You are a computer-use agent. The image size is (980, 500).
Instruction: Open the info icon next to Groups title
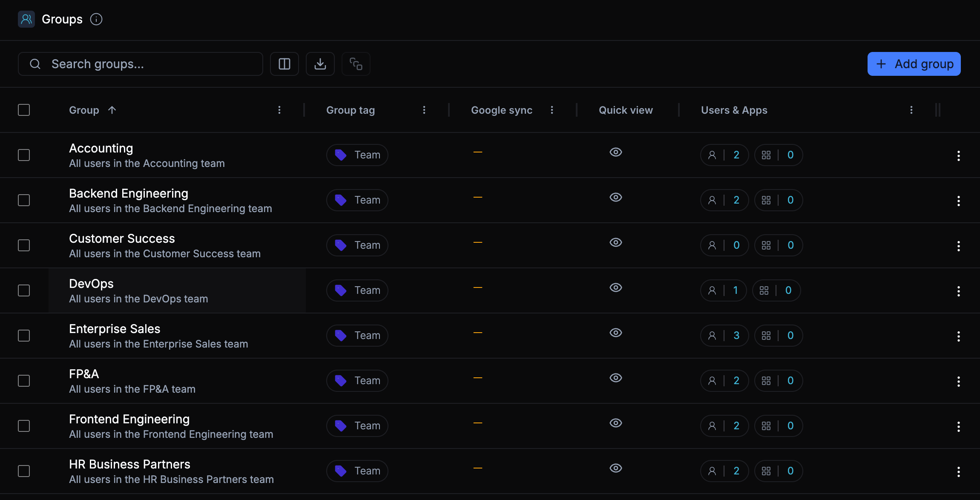point(96,20)
